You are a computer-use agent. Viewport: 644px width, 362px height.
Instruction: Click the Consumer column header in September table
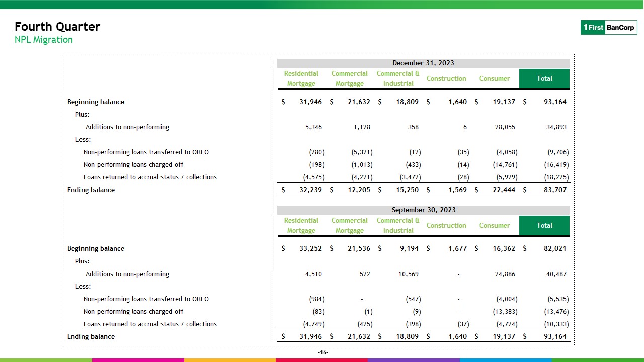(x=495, y=225)
